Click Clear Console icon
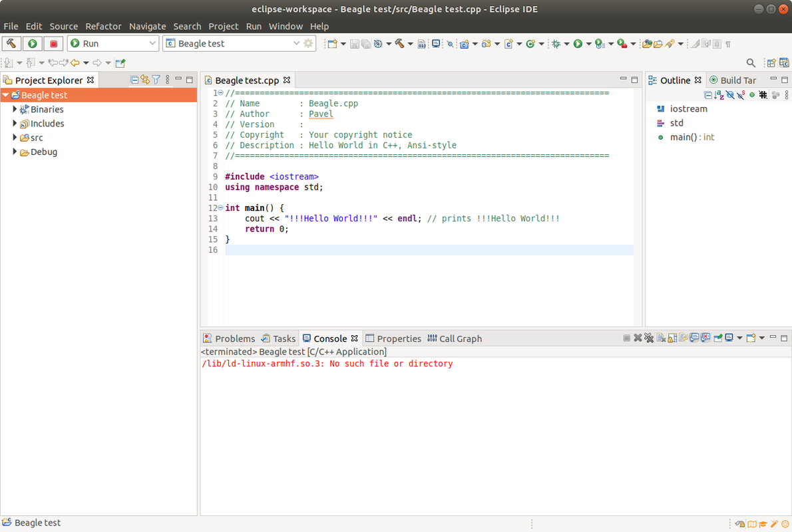Screen dimensions: 792x532 tap(661, 338)
